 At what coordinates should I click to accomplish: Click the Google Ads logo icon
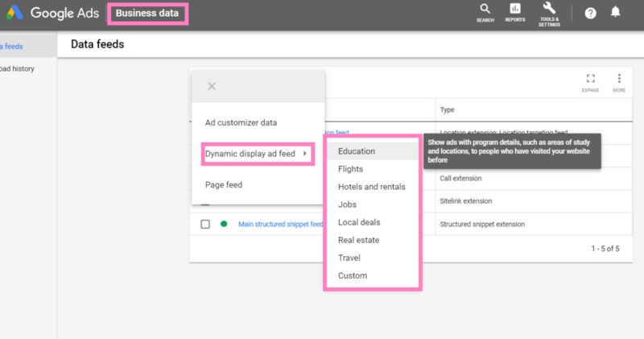point(14,13)
